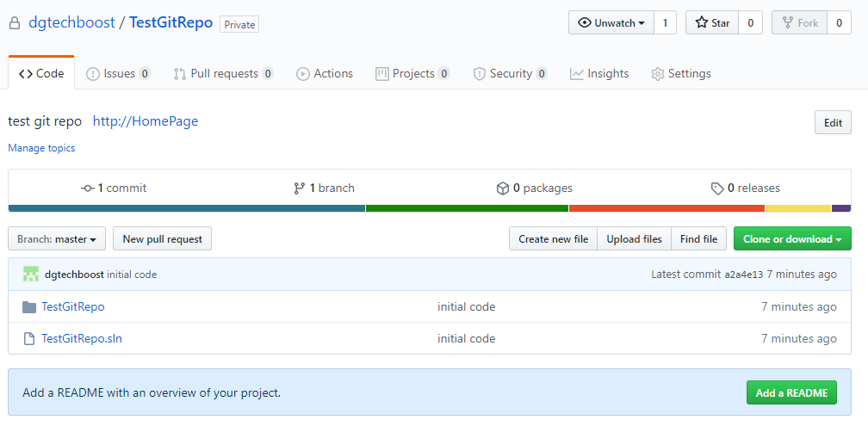
Task: Click the TestGitRepo.sln file icon
Action: click(29, 339)
